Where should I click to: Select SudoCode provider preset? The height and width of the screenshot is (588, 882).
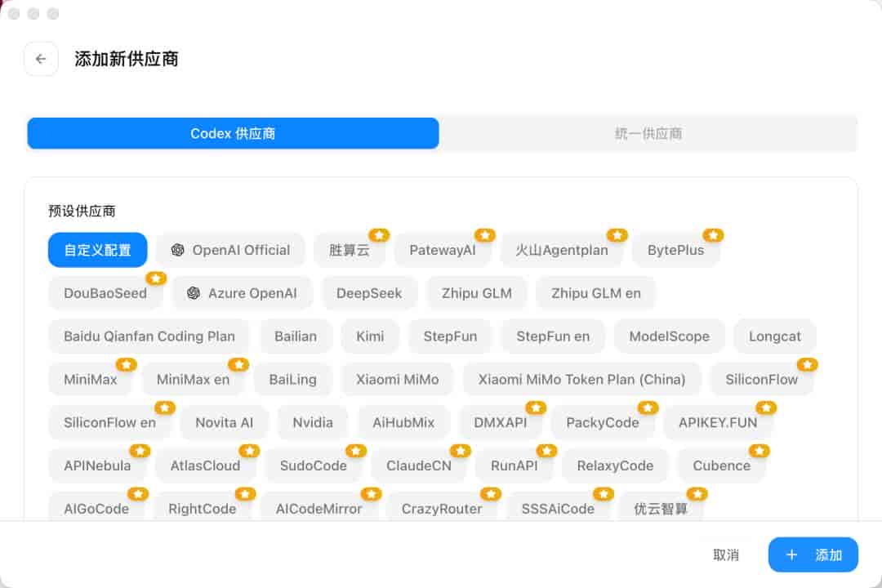(314, 465)
